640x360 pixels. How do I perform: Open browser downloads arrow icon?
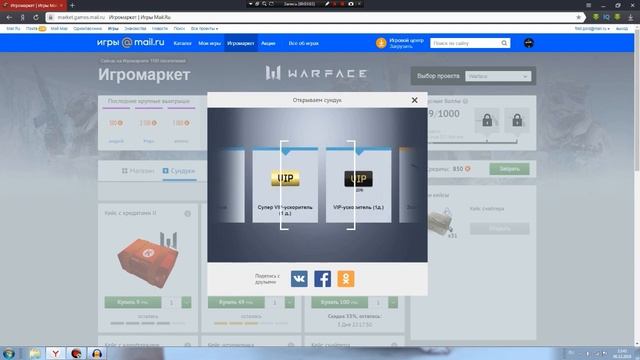[631, 17]
